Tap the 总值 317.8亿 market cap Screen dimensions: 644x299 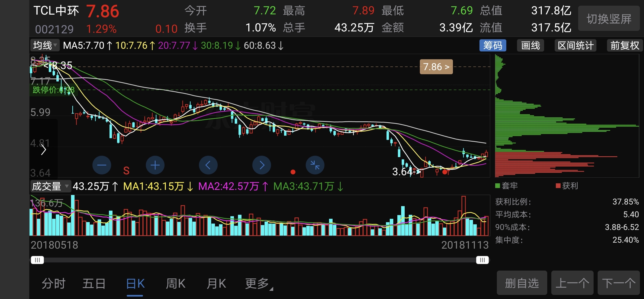[x=551, y=11]
